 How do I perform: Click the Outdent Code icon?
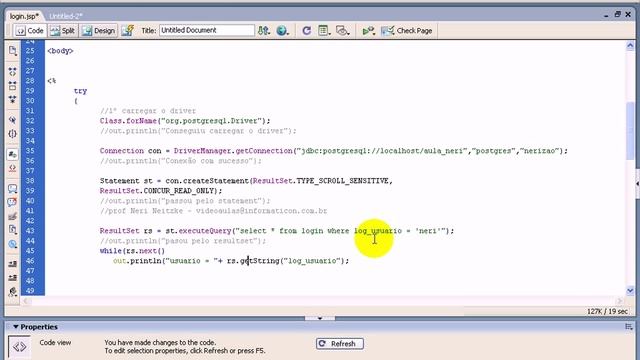pos(13,278)
